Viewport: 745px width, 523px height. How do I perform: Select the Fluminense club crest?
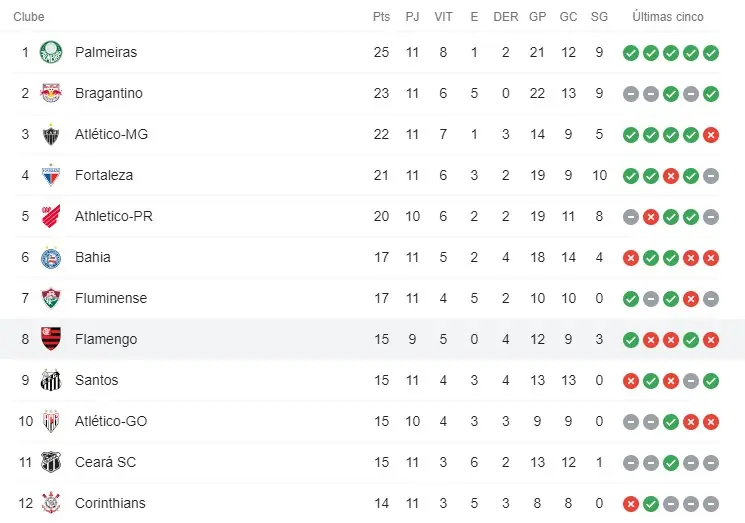pos(50,298)
